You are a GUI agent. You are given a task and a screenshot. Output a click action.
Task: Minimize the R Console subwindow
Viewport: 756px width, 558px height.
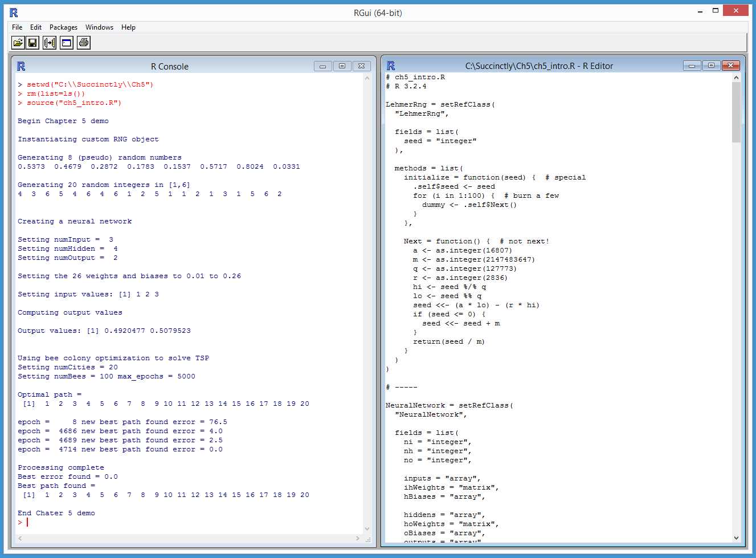point(322,66)
